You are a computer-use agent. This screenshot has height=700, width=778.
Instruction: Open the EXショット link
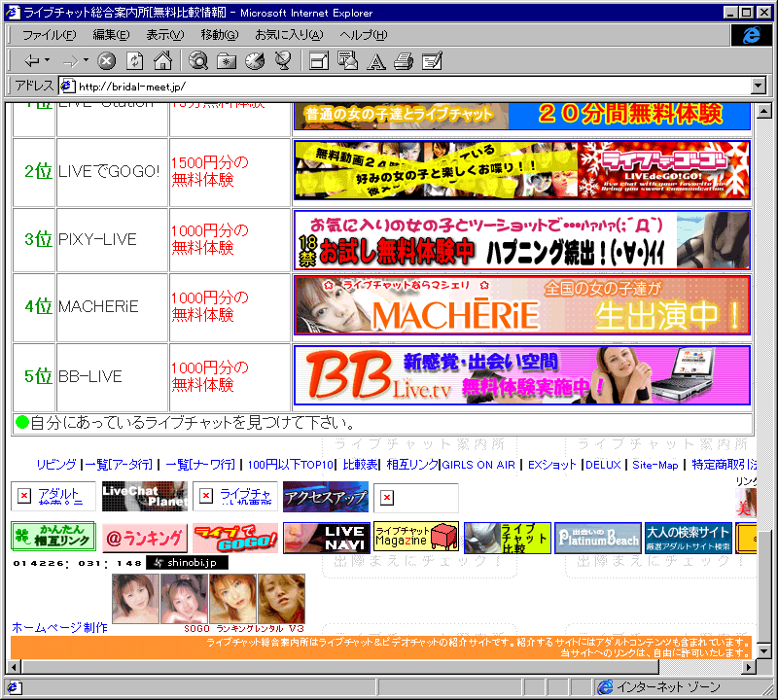pos(551,465)
